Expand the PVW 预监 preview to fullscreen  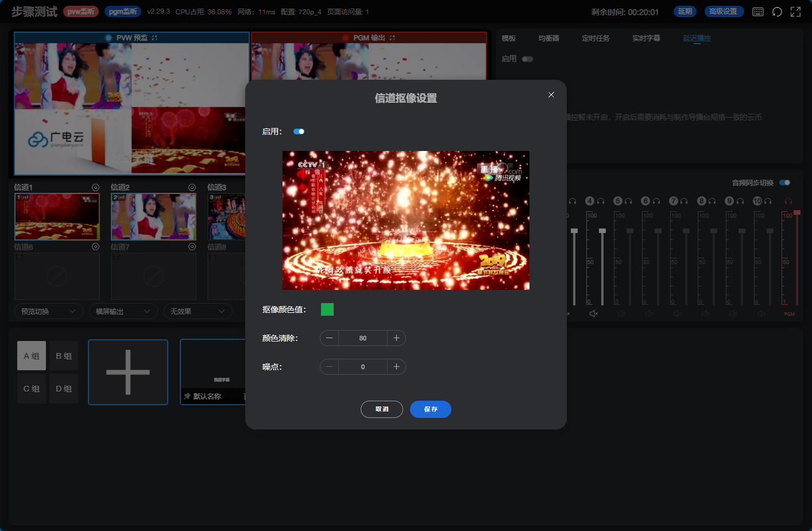[154, 38]
